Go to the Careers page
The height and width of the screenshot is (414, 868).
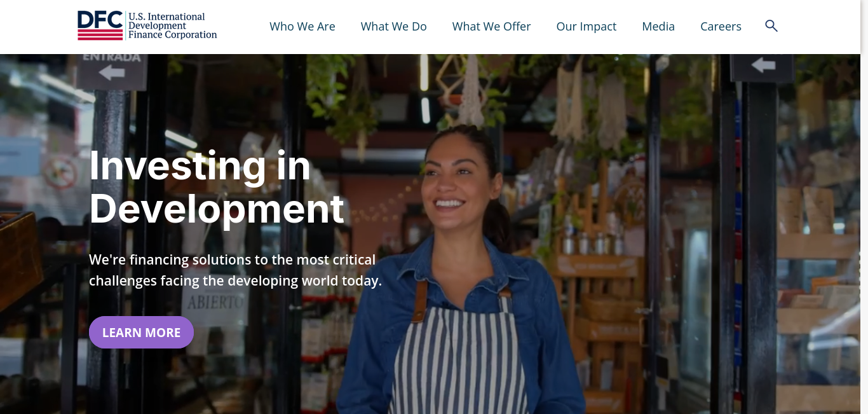721,27
